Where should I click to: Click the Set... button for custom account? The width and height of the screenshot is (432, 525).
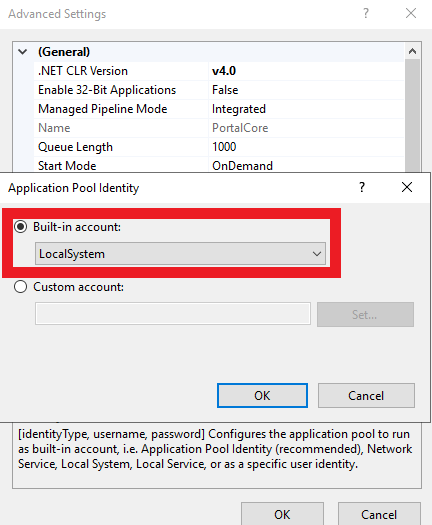[365, 314]
